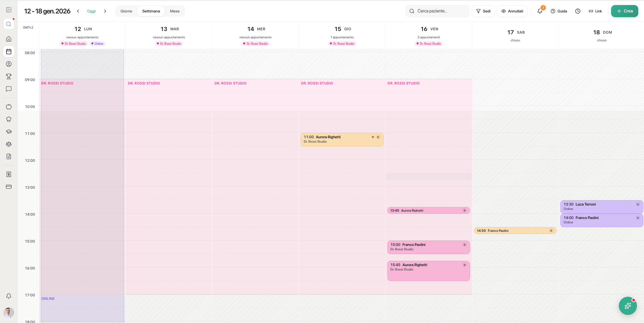
Task: Open the Sedi filter
Action: point(483,11)
